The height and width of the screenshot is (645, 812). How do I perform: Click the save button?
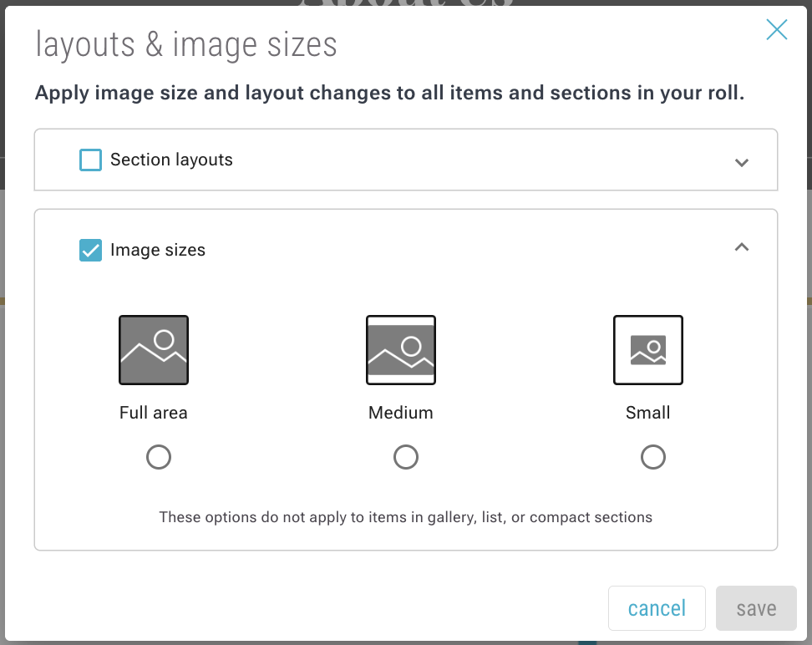(756, 608)
